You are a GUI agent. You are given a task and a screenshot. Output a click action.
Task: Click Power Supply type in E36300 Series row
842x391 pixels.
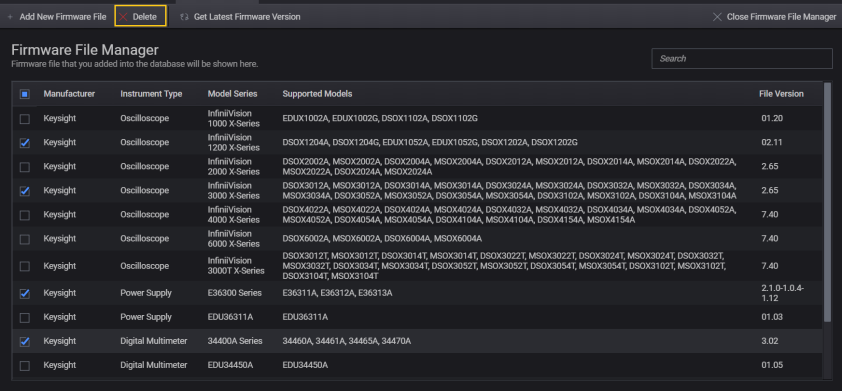(x=146, y=293)
